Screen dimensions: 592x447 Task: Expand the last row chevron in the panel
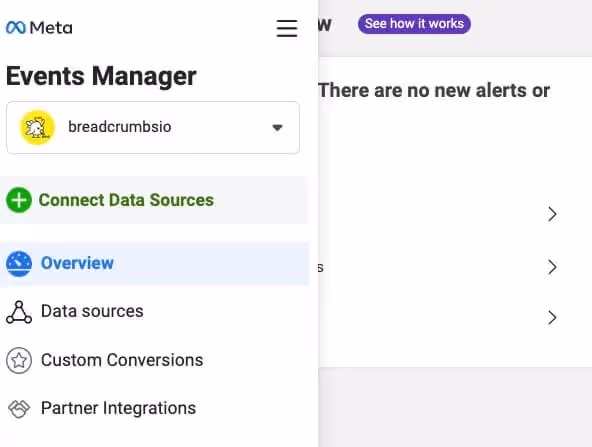(x=552, y=318)
